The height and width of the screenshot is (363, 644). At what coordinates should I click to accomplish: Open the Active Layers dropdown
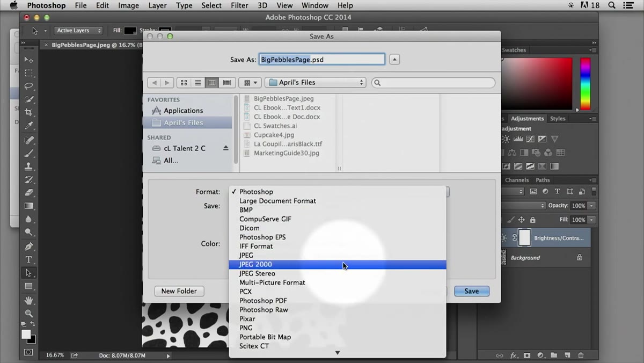78,31
